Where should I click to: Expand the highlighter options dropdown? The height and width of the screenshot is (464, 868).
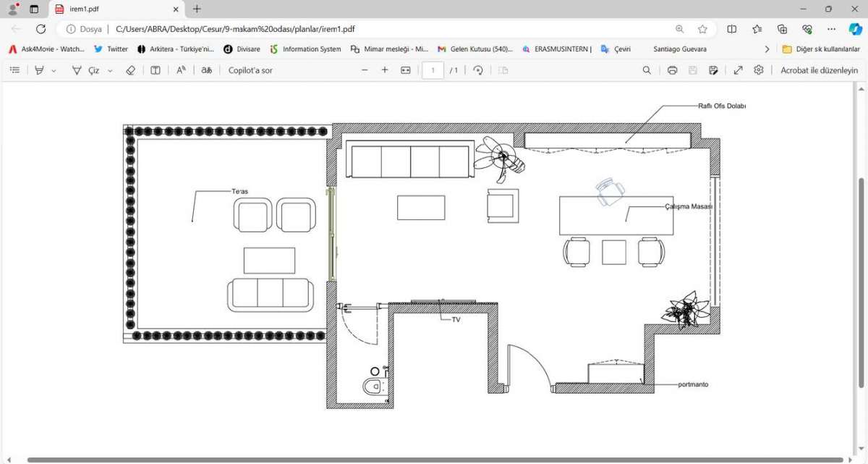click(54, 71)
